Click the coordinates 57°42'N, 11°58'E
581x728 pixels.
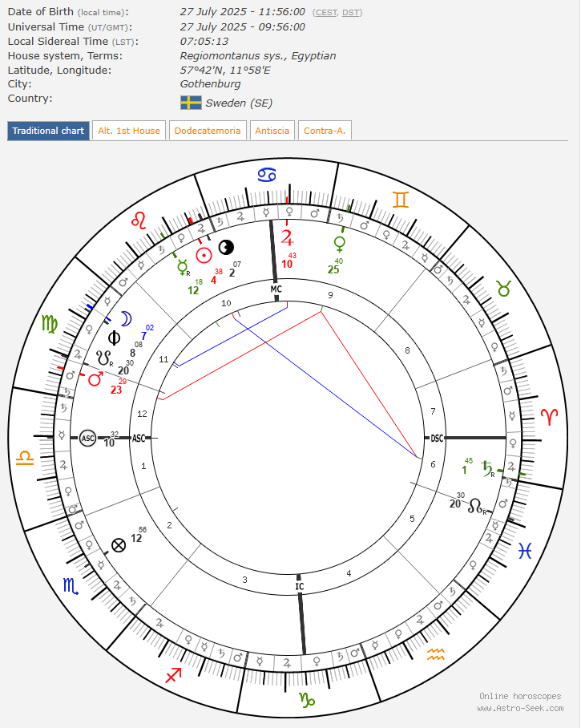point(225,70)
